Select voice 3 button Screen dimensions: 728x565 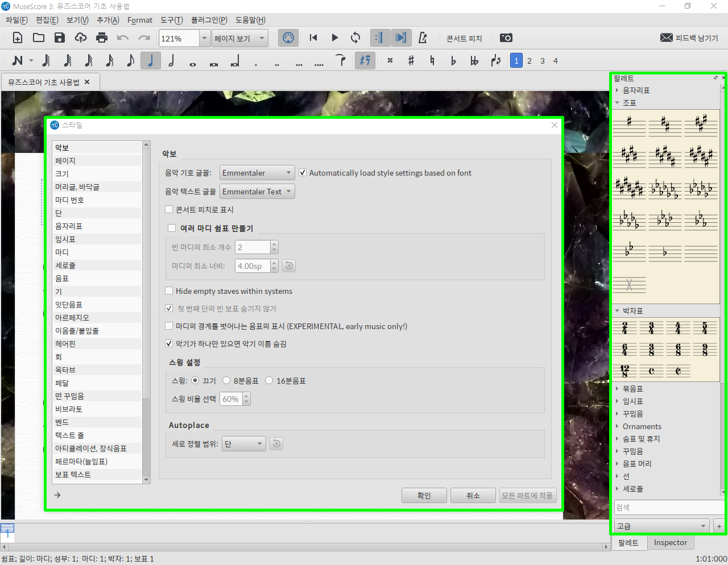coord(543,61)
